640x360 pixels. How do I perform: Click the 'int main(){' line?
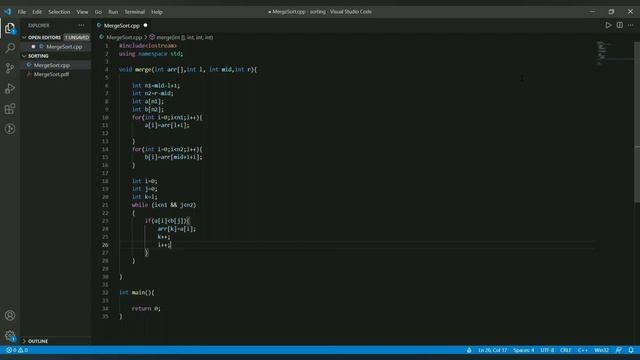tap(137, 293)
